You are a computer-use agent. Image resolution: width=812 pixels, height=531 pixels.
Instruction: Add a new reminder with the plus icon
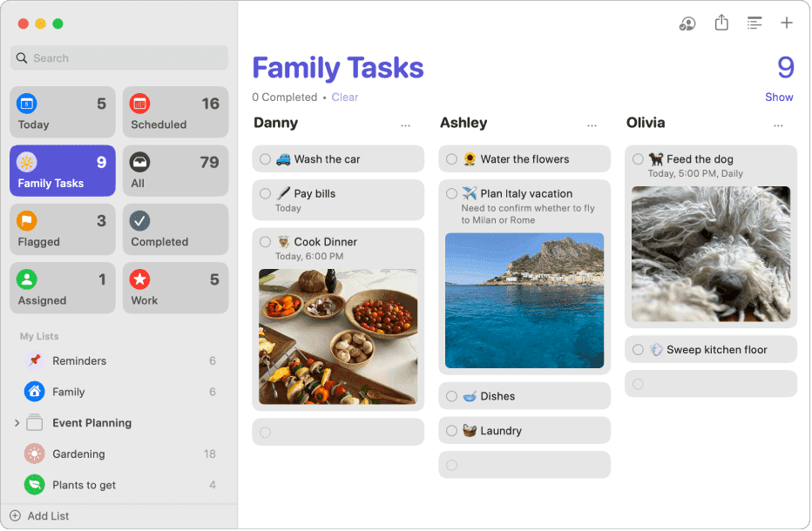tap(787, 24)
